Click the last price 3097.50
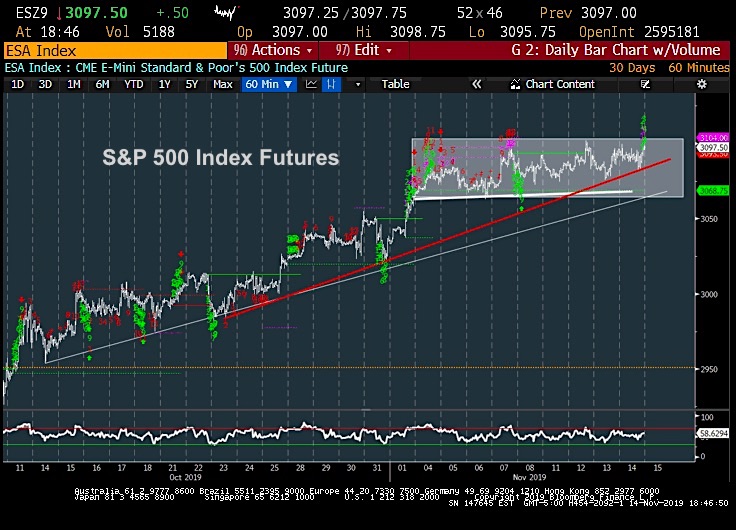Screen dimensions: 736x530 click(x=96, y=13)
